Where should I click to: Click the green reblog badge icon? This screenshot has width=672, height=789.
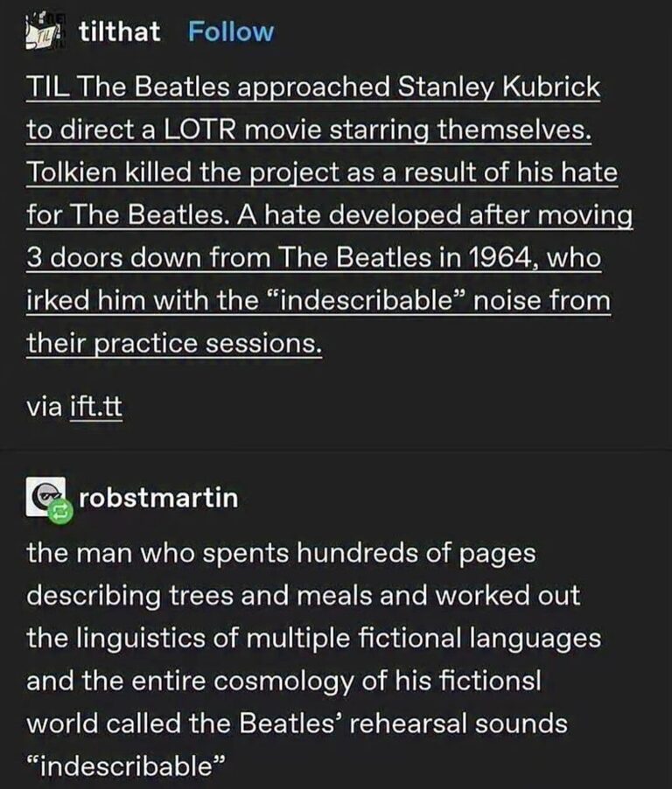point(60,512)
